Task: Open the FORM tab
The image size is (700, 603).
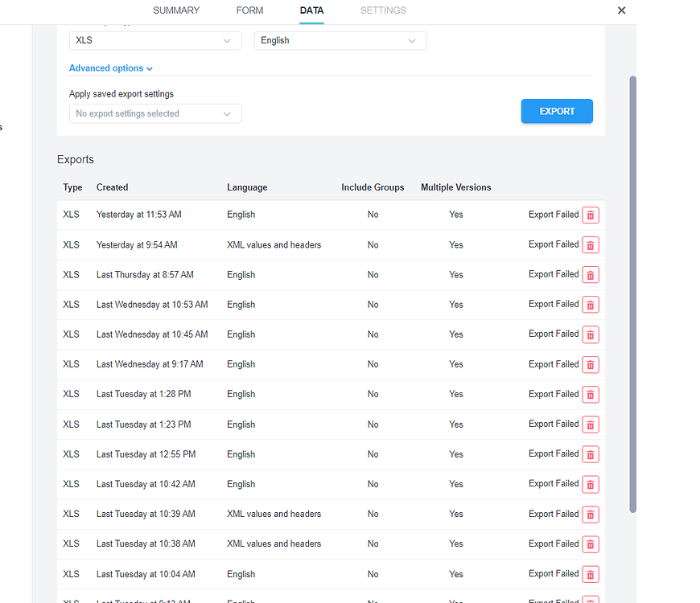Action: point(249,10)
